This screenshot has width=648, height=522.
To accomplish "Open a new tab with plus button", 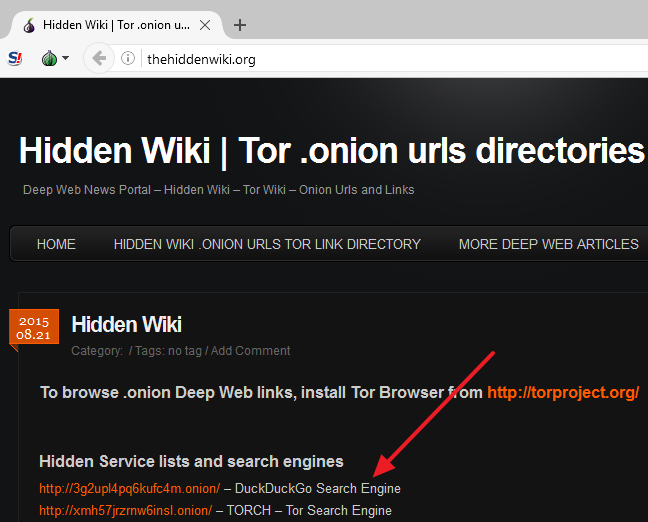I will 240,25.
